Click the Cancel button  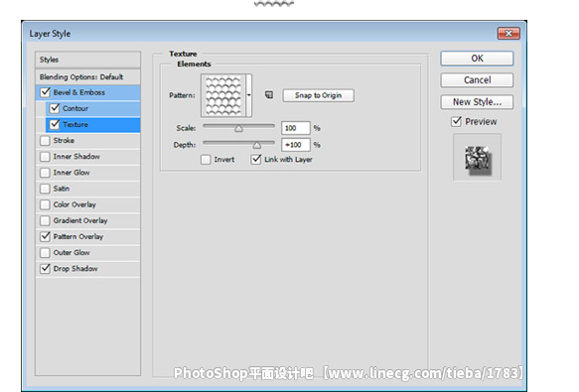coord(477,80)
